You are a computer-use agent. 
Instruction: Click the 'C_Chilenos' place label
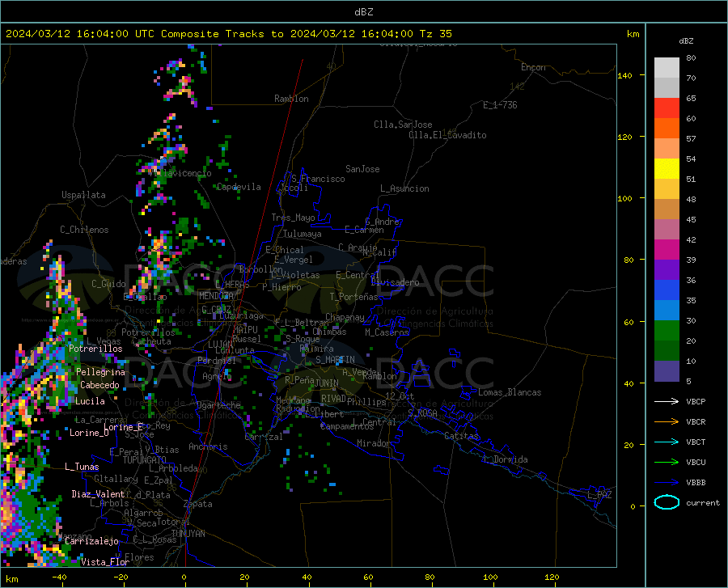(x=84, y=230)
